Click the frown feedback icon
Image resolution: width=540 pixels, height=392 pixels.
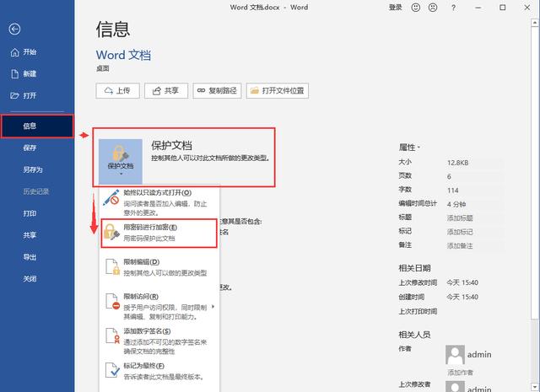point(433,8)
